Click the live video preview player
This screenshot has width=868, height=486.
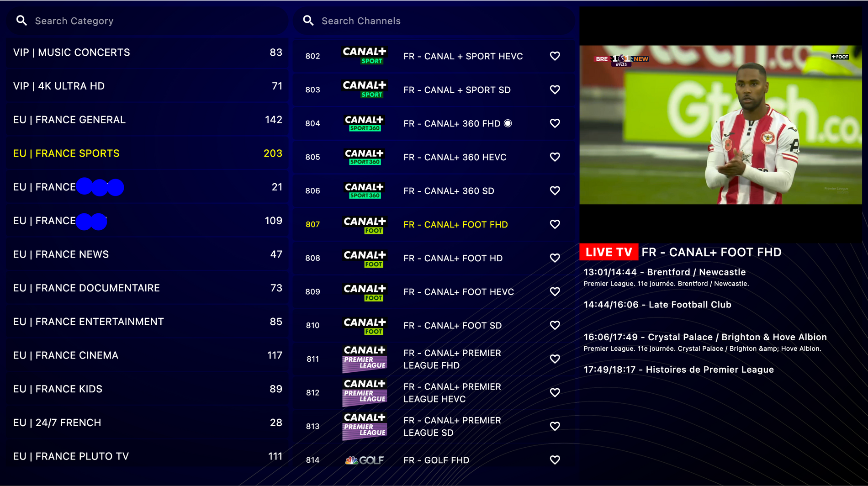pyautogui.click(x=720, y=125)
